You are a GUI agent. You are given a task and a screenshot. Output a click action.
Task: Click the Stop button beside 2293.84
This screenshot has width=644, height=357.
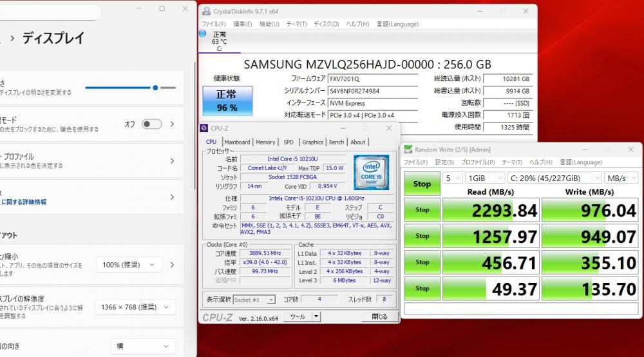click(x=422, y=210)
